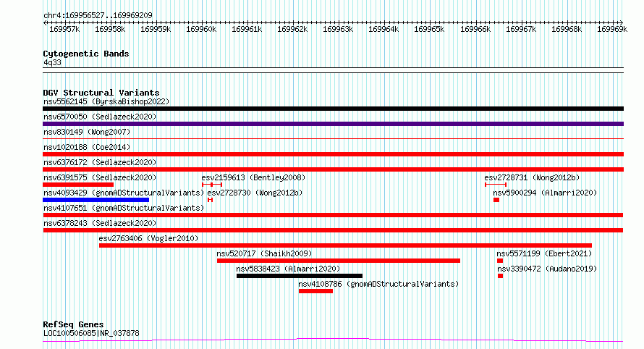Click the nsv5562145 (ByrskaBishop2022) label
Viewport: 644px width, 349px height.
pos(106,101)
